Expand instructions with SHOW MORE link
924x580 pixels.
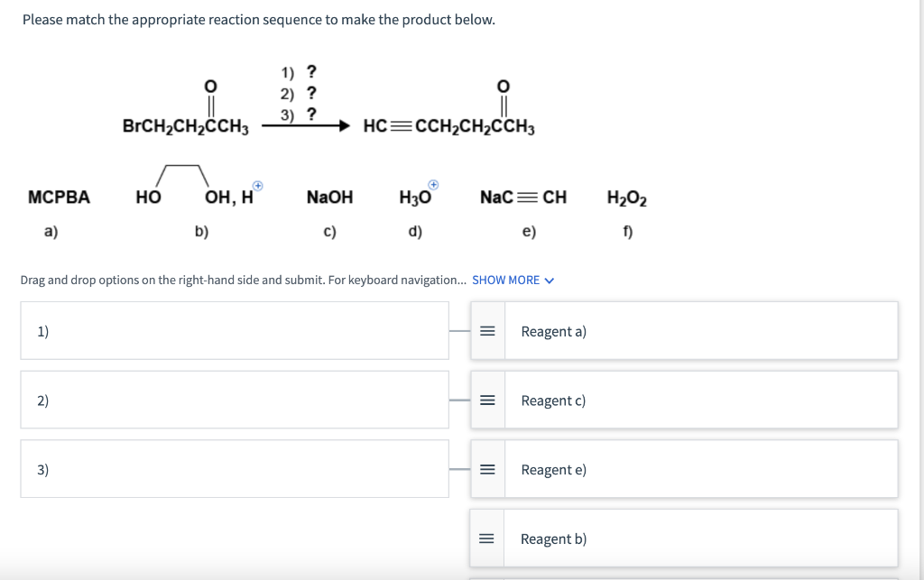(505, 280)
